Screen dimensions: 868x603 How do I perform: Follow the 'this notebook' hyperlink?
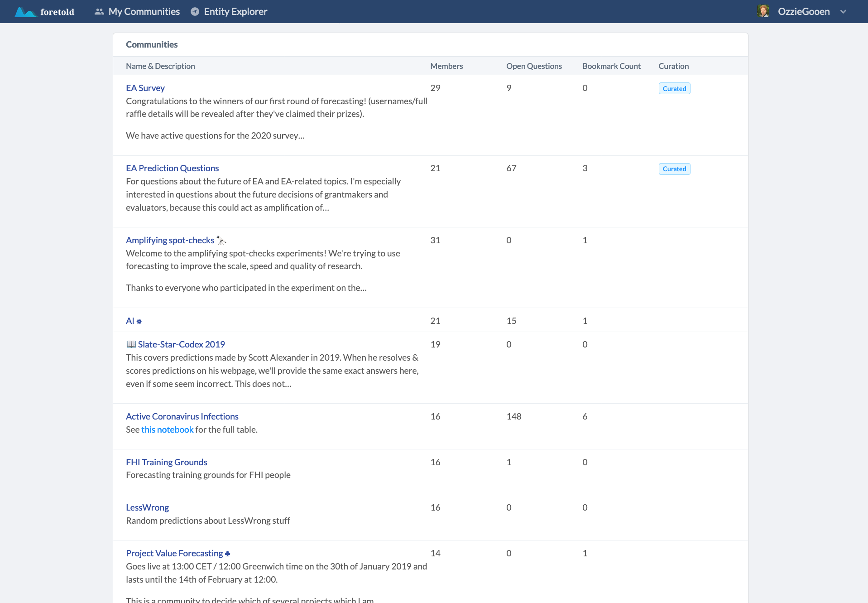pyautogui.click(x=168, y=429)
